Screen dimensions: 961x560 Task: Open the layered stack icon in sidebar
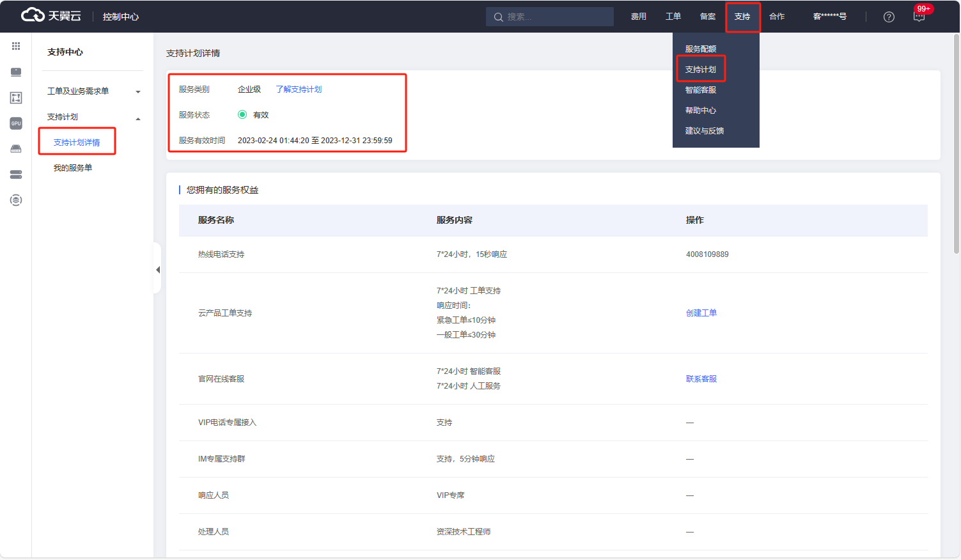(x=16, y=200)
